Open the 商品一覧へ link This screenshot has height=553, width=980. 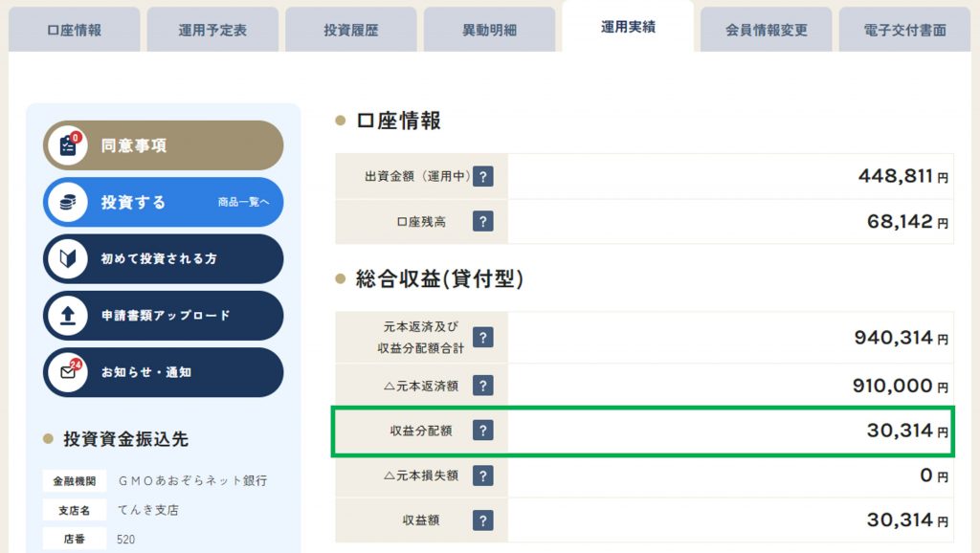pyautogui.click(x=244, y=202)
